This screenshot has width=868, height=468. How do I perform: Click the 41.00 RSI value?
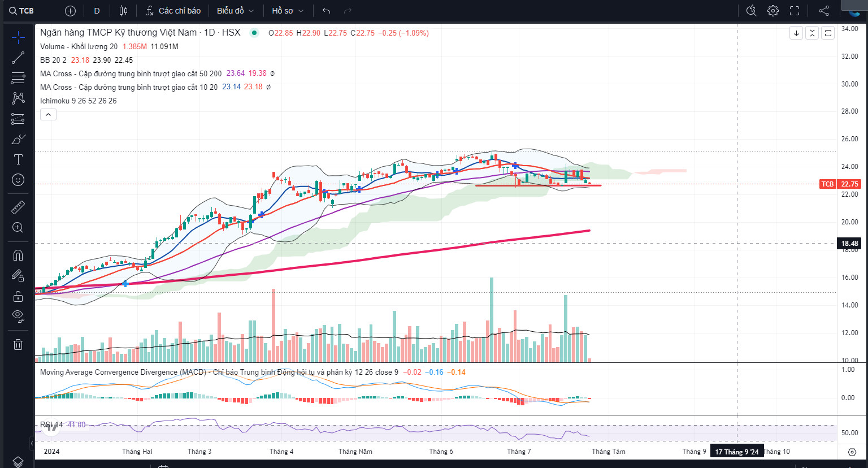click(x=76, y=424)
